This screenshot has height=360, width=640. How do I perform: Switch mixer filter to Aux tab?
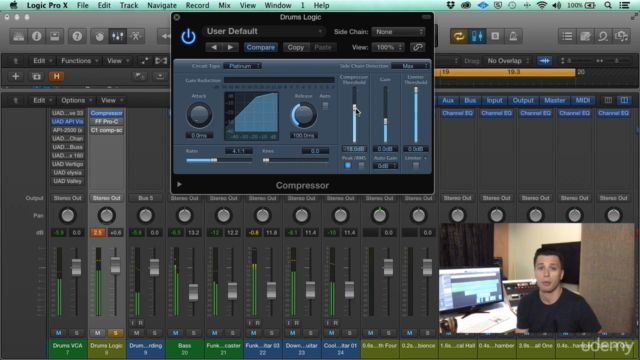click(448, 100)
